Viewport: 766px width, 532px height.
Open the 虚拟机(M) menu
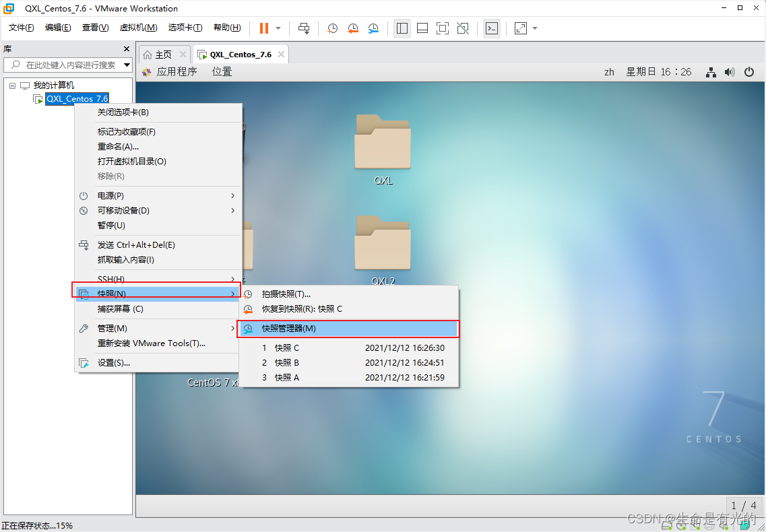[x=138, y=28]
